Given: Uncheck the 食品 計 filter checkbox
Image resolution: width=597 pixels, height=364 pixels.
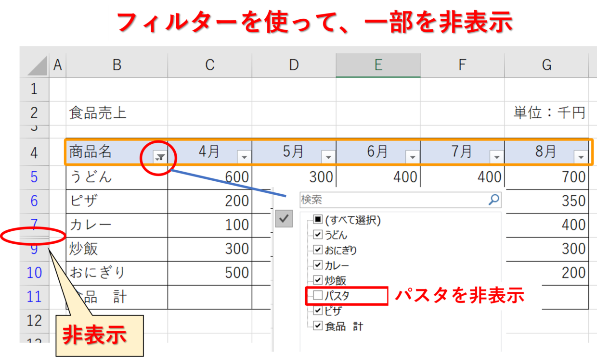Looking at the screenshot, I should tap(318, 326).
